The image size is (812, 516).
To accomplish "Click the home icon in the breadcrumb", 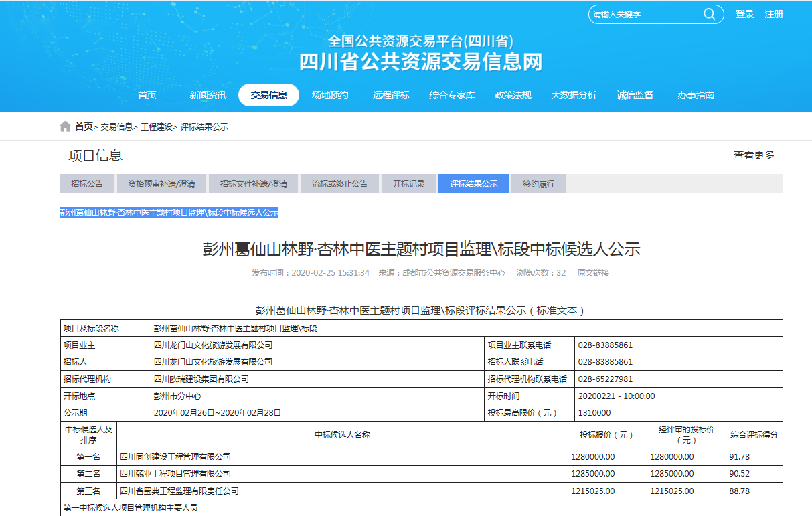I will 65,126.
